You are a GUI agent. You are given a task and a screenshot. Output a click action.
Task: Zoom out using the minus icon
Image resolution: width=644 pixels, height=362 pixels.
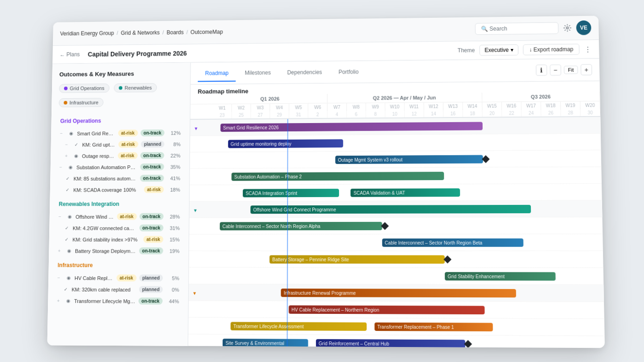pyautogui.click(x=555, y=70)
